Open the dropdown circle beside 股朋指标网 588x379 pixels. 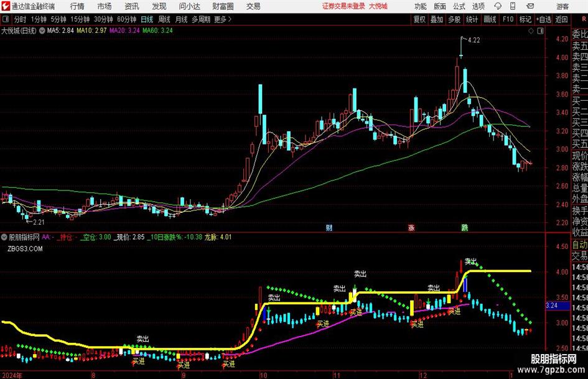tap(4, 237)
